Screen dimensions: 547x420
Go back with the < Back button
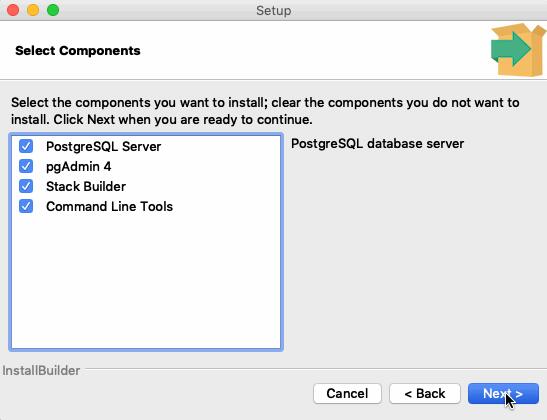click(425, 393)
